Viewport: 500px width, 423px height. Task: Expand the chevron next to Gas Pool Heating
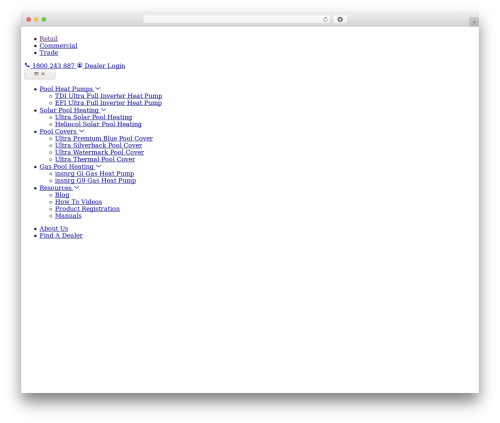[x=99, y=166]
